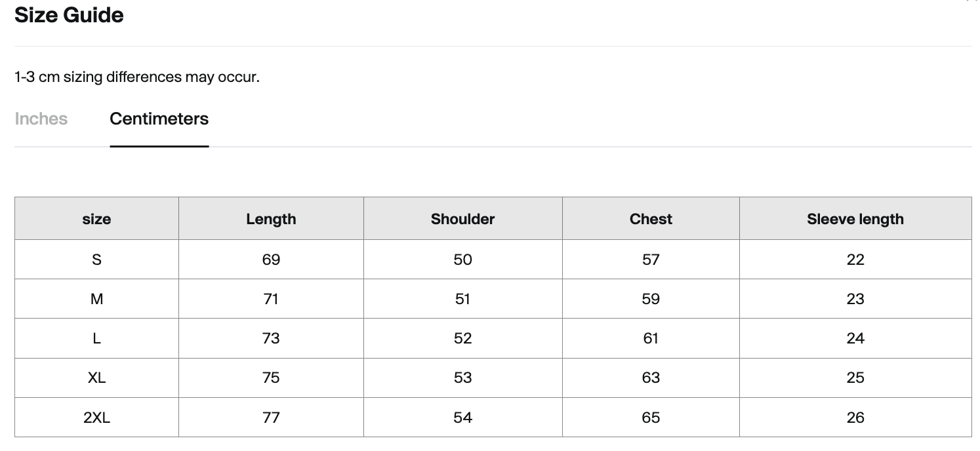Click the Sleeve length column header

click(855, 219)
